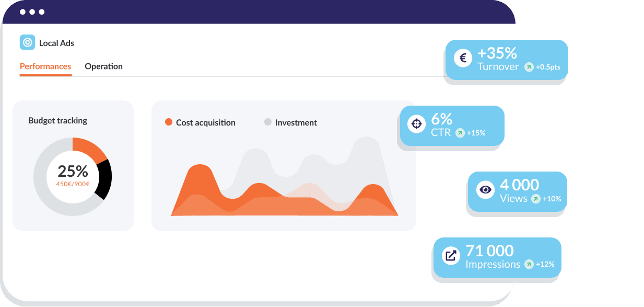Click the +35% Turnover value
Image resolution: width=644 pixels, height=307 pixels.
pyautogui.click(x=497, y=53)
